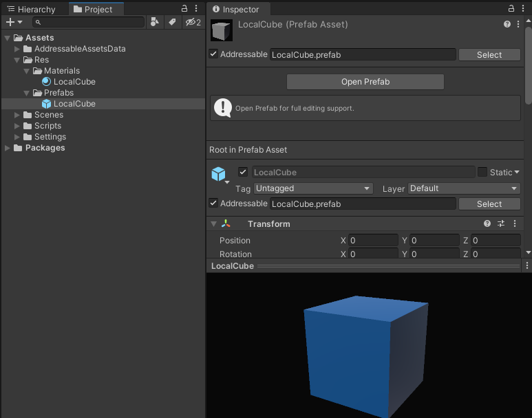Click the lower Select button beside Addressable
The image size is (532, 418).
(x=489, y=203)
